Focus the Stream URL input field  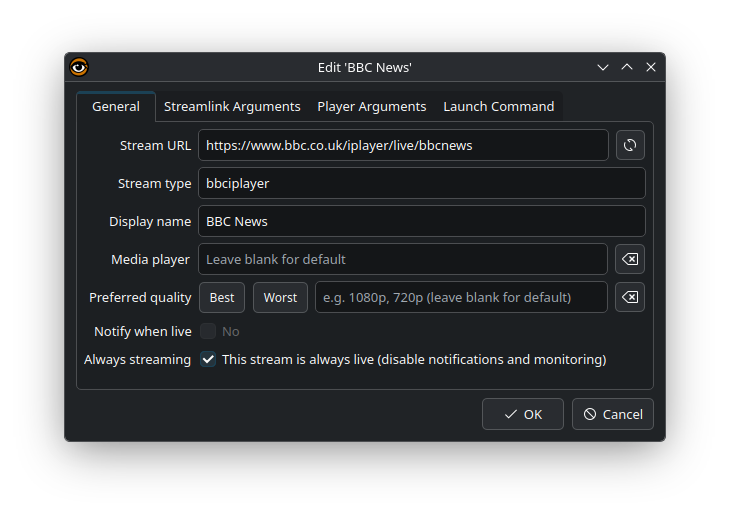[x=403, y=145]
